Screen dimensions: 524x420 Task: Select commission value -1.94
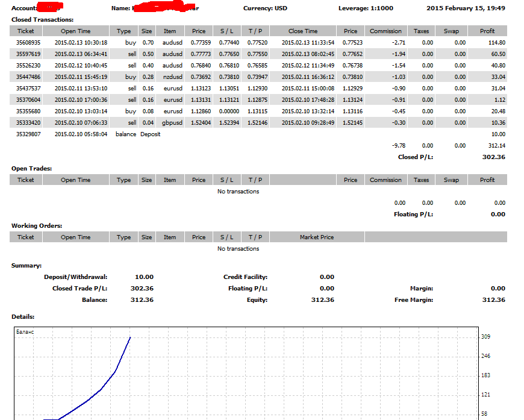[398, 54]
